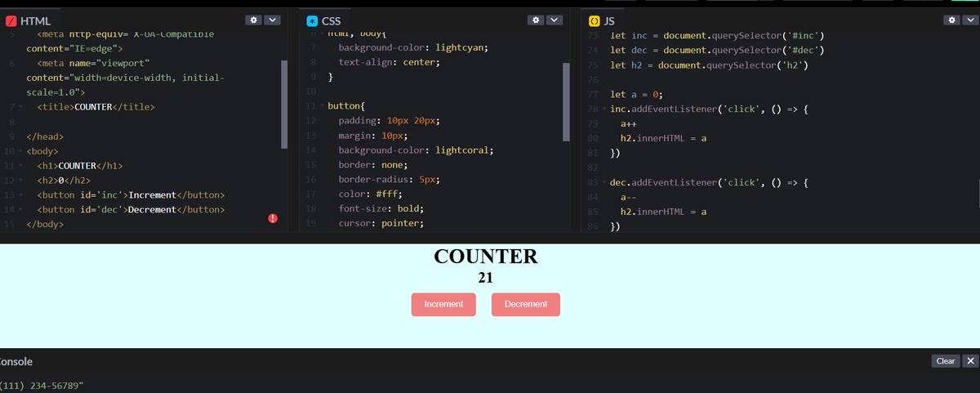Place cursor in '<h2>0</h2>' HTML line

[65, 181]
